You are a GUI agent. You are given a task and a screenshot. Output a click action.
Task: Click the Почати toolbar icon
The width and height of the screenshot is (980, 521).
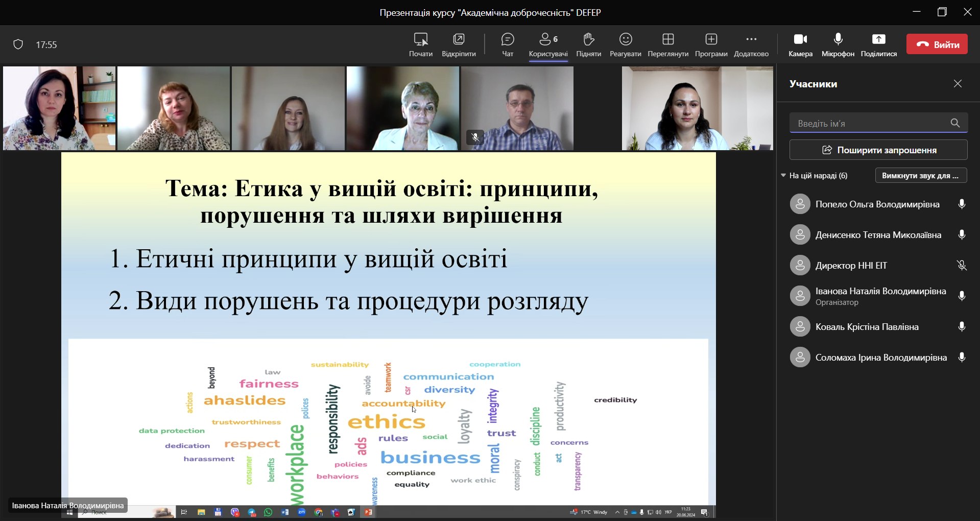pos(420,44)
